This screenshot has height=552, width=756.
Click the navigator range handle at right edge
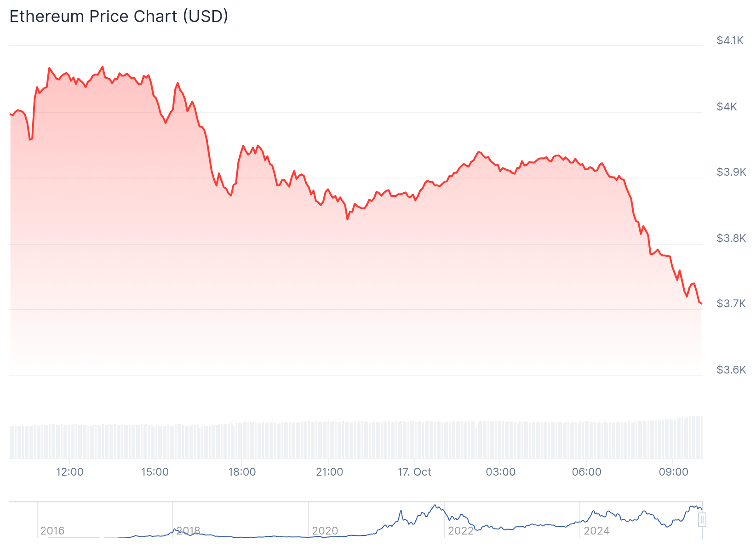[x=702, y=520]
